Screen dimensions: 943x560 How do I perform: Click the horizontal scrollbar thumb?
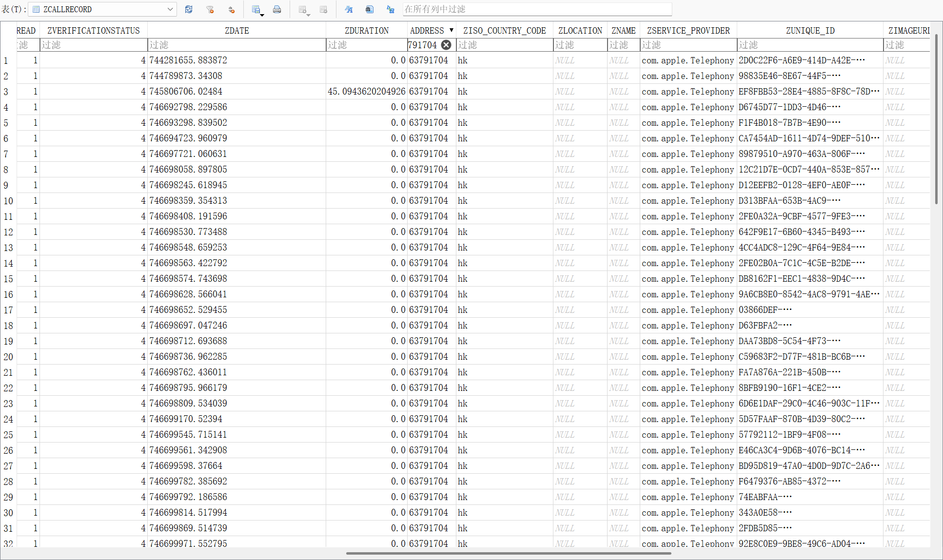point(509,553)
